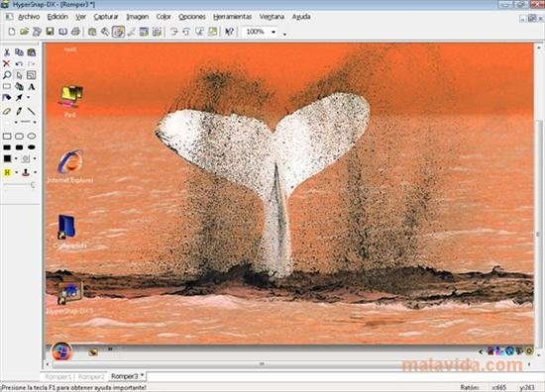Select the Cut scissors tool
This screenshot has width=545, height=392.
[7, 52]
